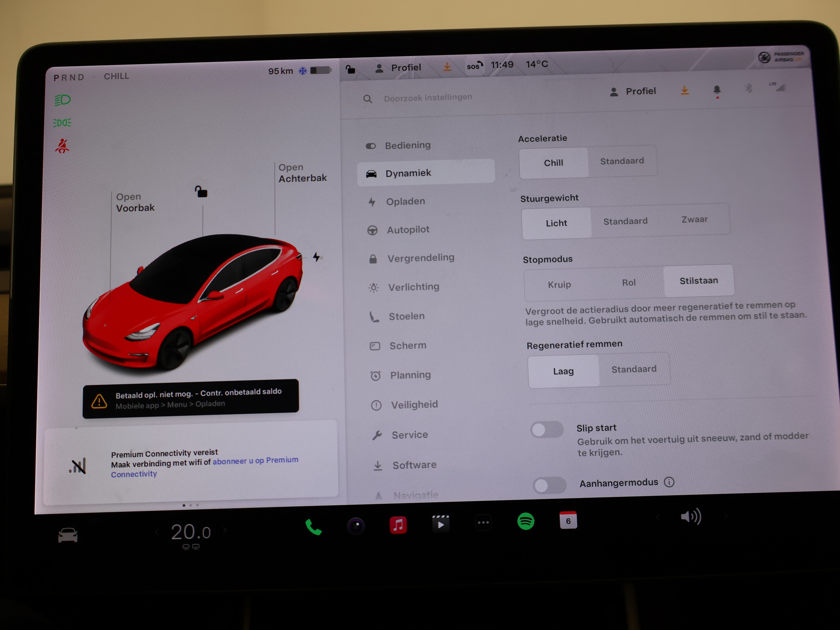Open the dashcam camera app
The width and height of the screenshot is (840, 630).
(356, 525)
